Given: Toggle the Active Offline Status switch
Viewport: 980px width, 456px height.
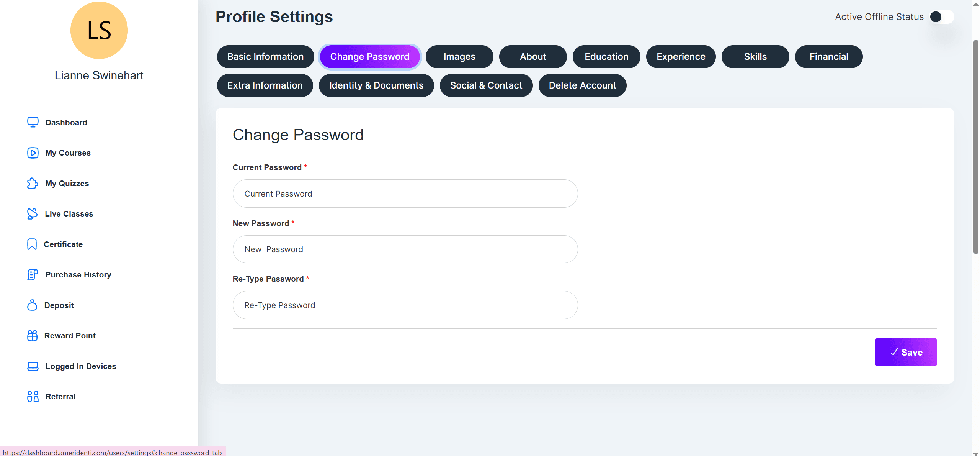Looking at the screenshot, I should (x=942, y=17).
